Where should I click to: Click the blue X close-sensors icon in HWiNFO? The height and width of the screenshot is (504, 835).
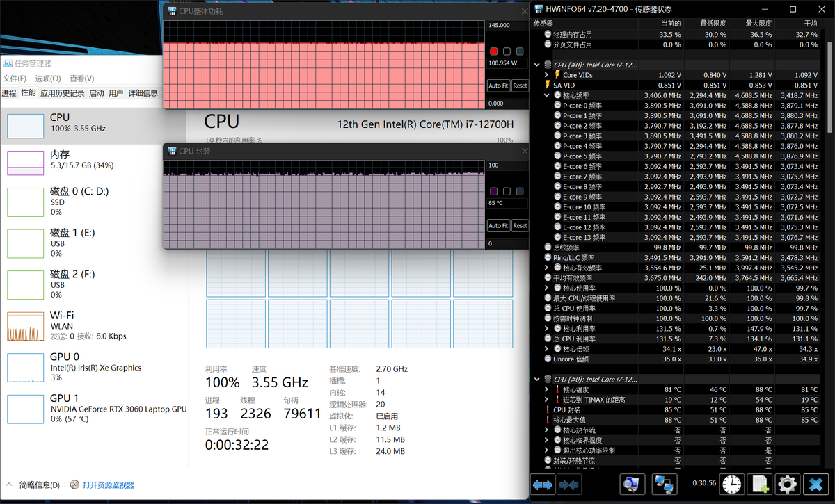(x=815, y=485)
